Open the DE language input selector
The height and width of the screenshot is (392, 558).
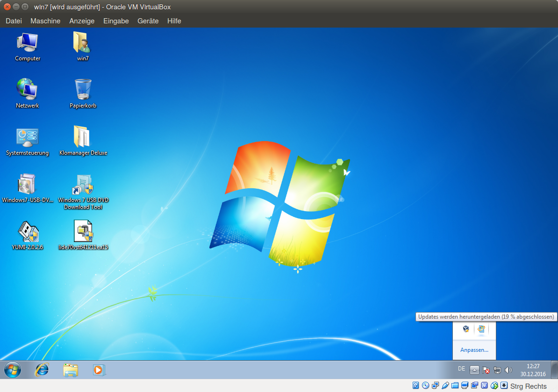[x=461, y=369]
